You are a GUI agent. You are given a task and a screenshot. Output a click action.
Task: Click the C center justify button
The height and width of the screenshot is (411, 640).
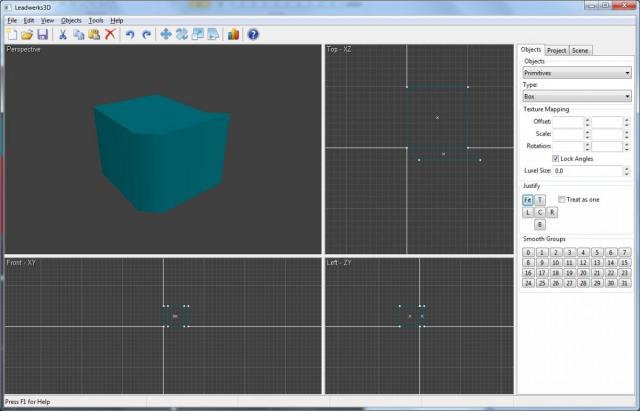(540, 212)
